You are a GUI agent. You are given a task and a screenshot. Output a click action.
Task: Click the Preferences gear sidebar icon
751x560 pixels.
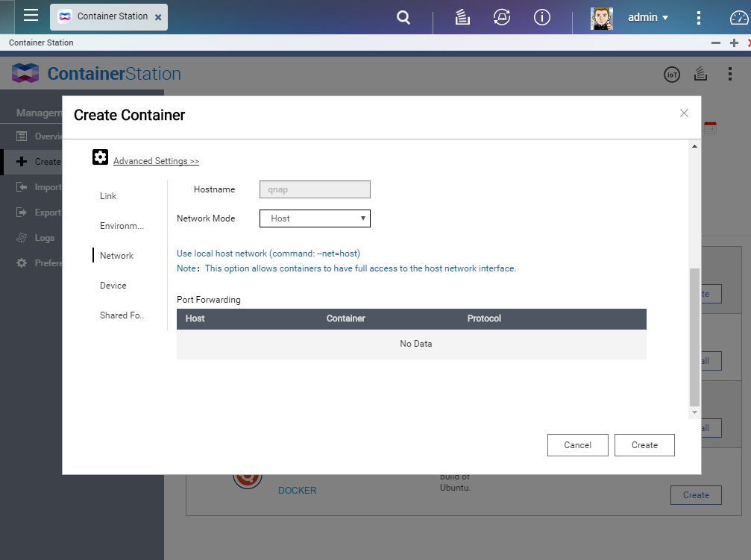[x=22, y=263]
